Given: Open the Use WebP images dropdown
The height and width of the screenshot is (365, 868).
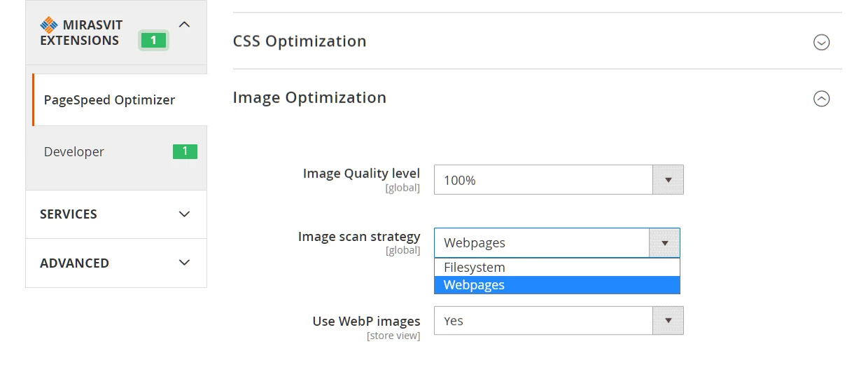Looking at the screenshot, I should point(543,321).
